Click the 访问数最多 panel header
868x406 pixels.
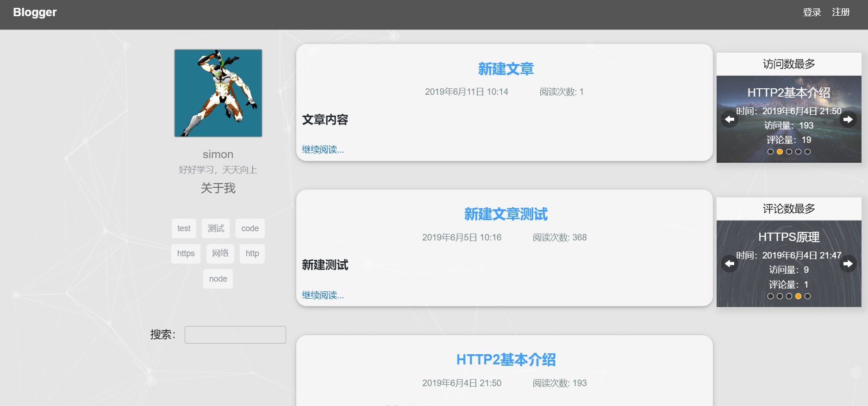[789, 64]
